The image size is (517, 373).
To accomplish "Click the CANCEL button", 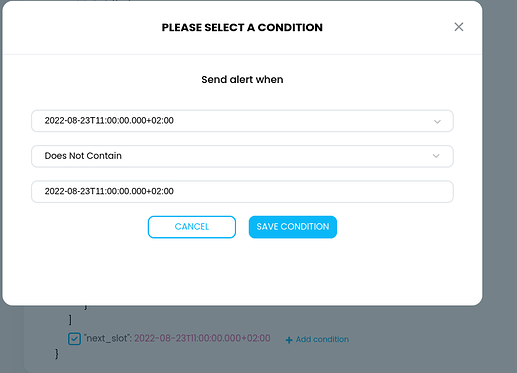I will [192, 227].
